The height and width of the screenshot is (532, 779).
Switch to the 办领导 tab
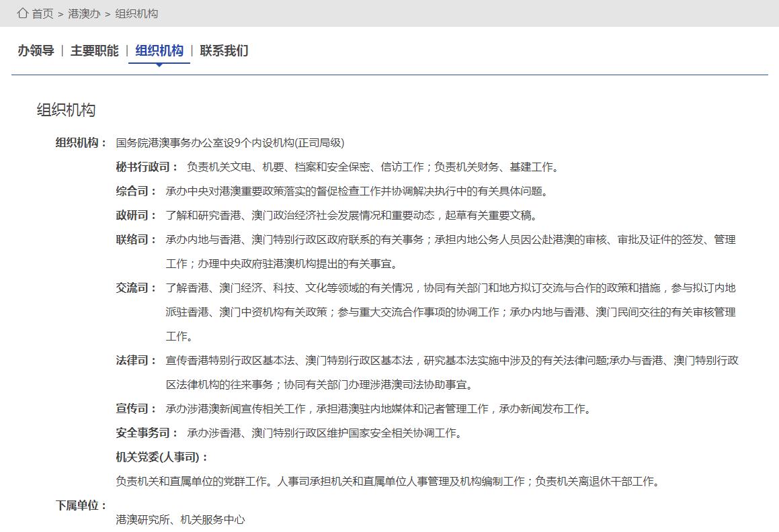(x=36, y=51)
